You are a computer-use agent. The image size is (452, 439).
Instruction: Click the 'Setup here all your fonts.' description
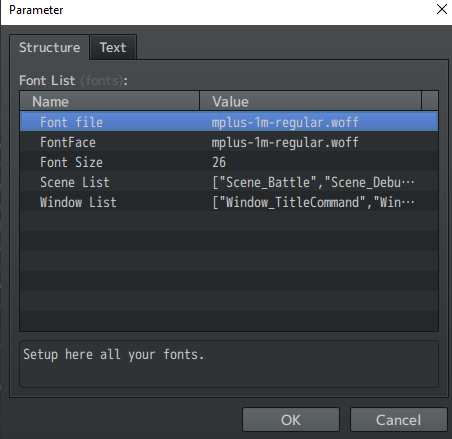click(x=113, y=354)
